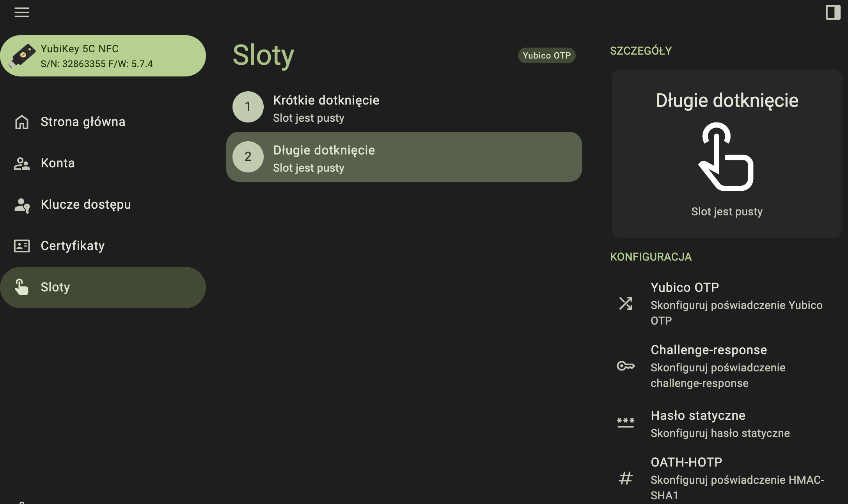Click the ID card icon beside Certyfikaty
Image resolution: width=848 pixels, height=504 pixels.
pyautogui.click(x=22, y=246)
